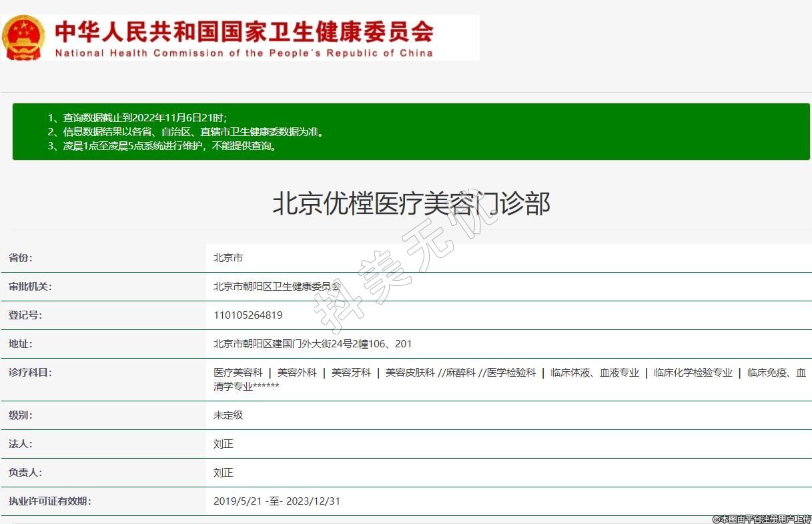The image size is (812, 524).
Task: Click the national emblem logo
Action: click(x=23, y=37)
